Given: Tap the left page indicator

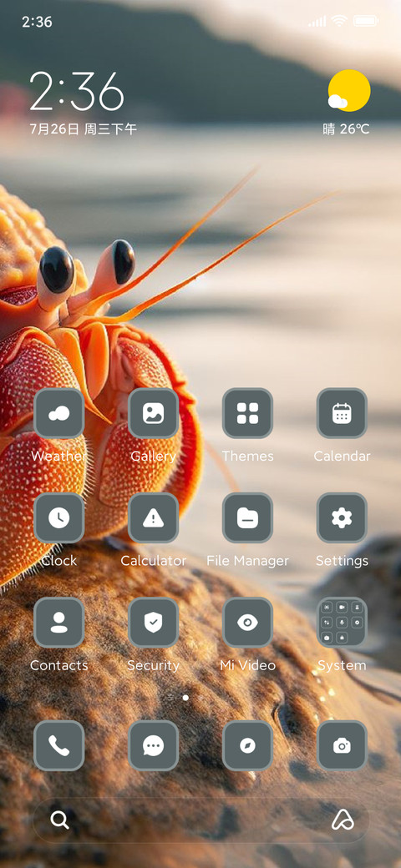Looking at the screenshot, I should [170, 698].
